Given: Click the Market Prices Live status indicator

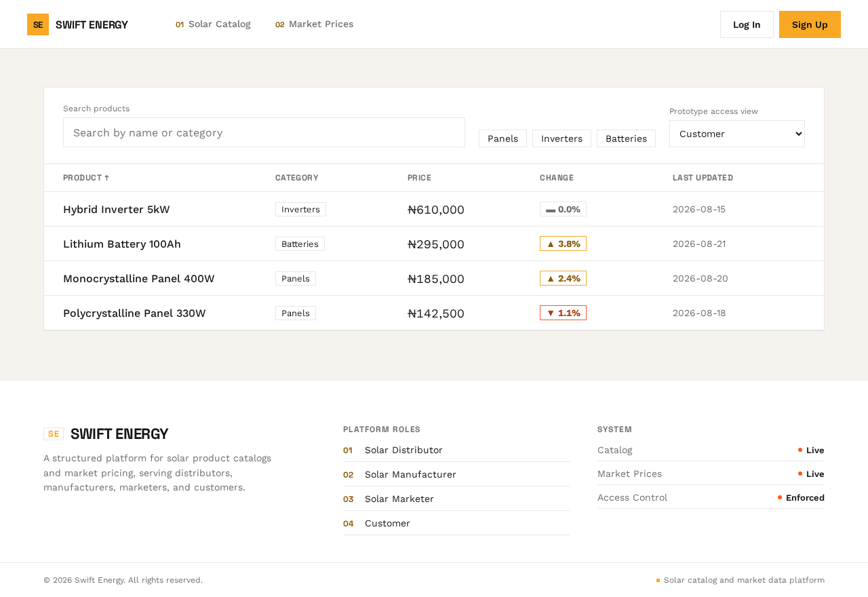Looking at the screenshot, I should [x=811, y=474].
